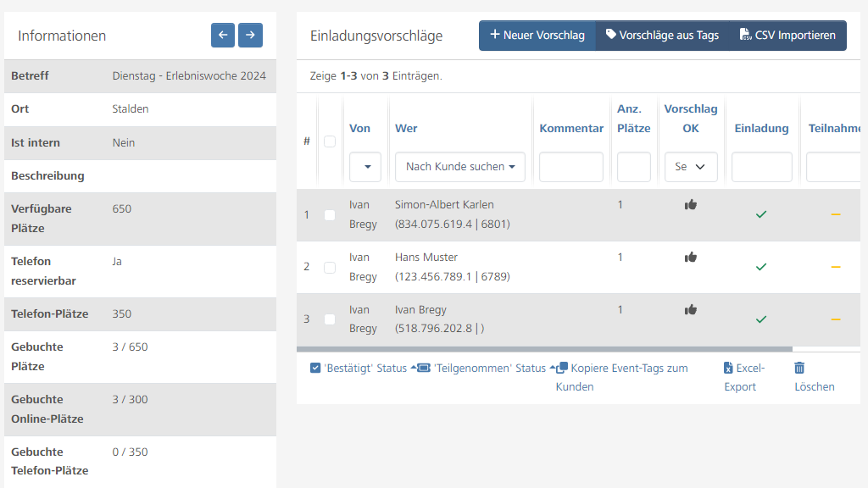
Task: Click yellow dash Teilnahme status for Hans Muster
Action: (836, 267)
